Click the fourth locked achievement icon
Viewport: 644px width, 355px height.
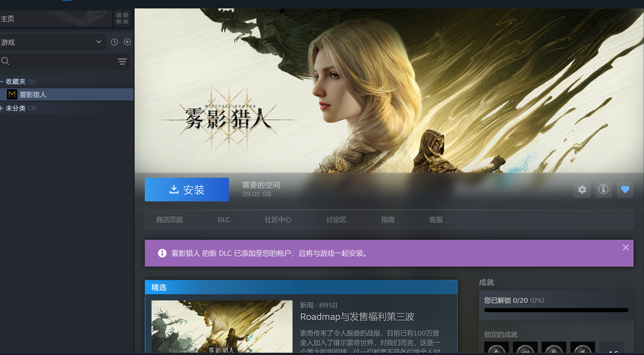583,348
